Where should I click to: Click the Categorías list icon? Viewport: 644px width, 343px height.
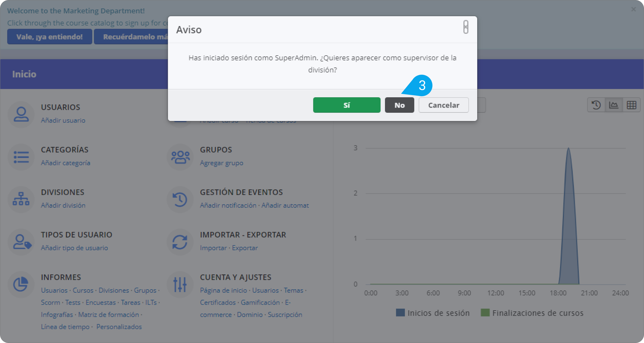[x=21, y=157]
